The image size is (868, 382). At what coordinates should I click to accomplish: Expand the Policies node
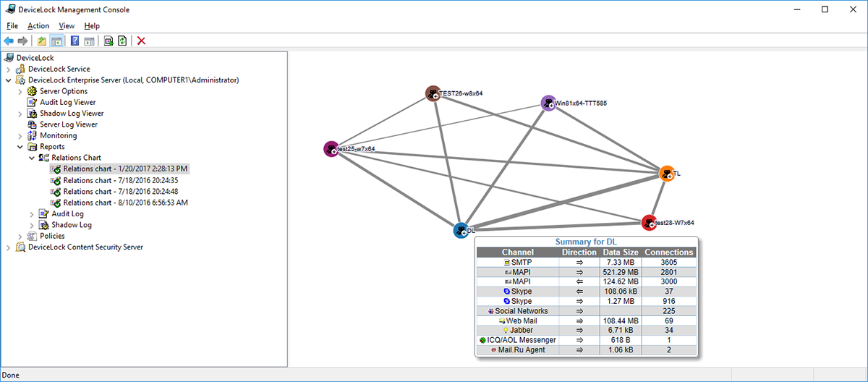(20, 236)
